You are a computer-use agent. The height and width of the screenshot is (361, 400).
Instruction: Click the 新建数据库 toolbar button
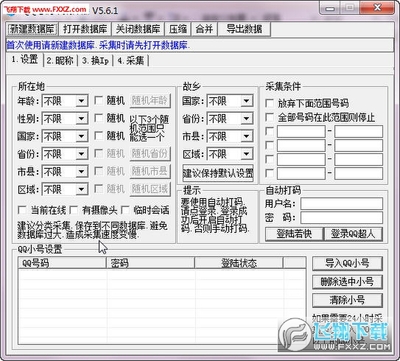[x=32, y=29]
